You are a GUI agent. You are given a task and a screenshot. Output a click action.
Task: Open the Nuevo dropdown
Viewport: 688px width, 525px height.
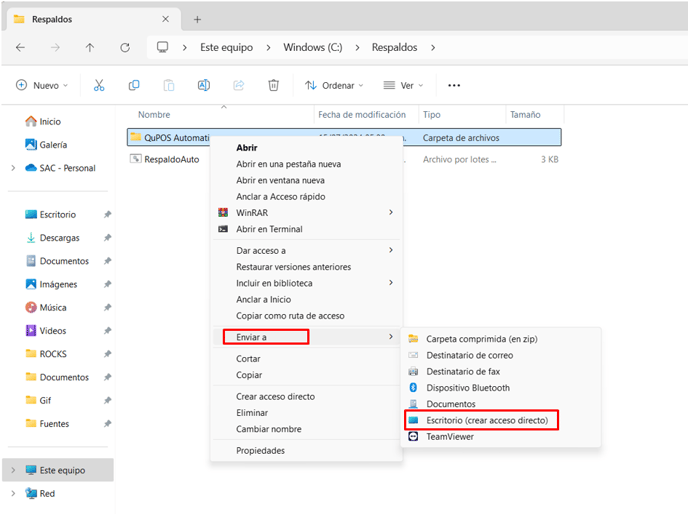tap(42, 85)
